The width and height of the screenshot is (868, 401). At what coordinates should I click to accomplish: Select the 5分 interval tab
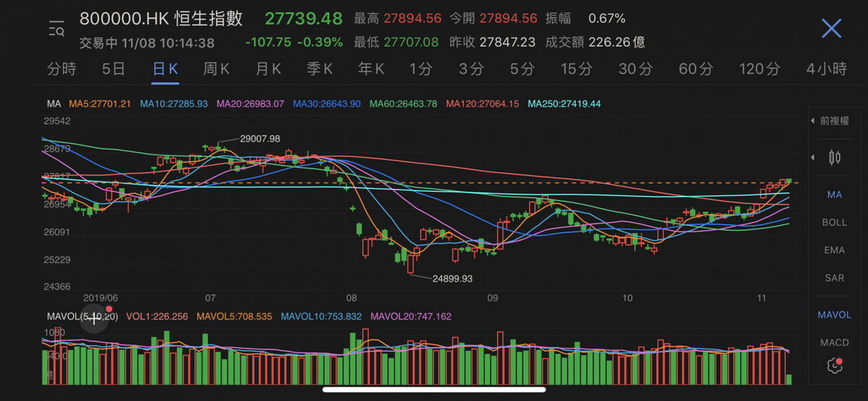(522, 69)
